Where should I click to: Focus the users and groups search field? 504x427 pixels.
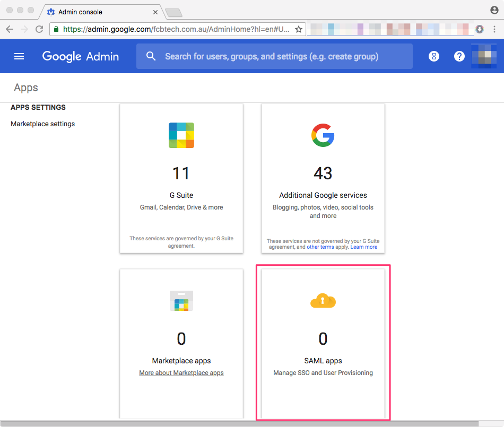pyautogui.click(x=274, y=56)
